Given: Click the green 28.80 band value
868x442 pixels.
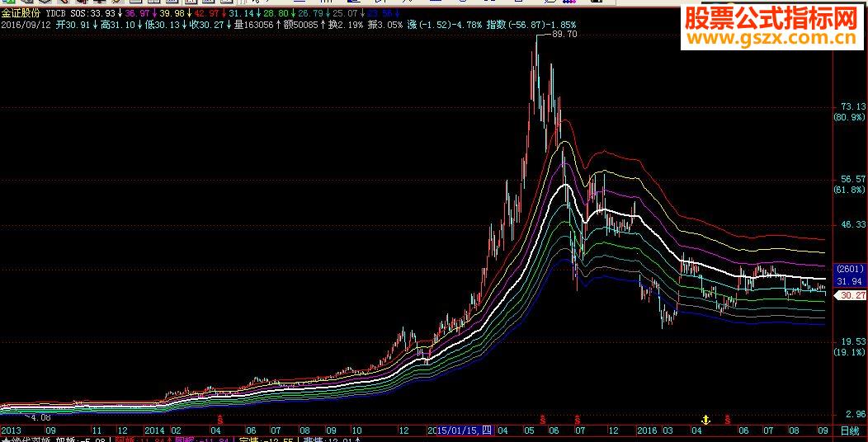Looking at the screenshot, I should pos(275,12).
